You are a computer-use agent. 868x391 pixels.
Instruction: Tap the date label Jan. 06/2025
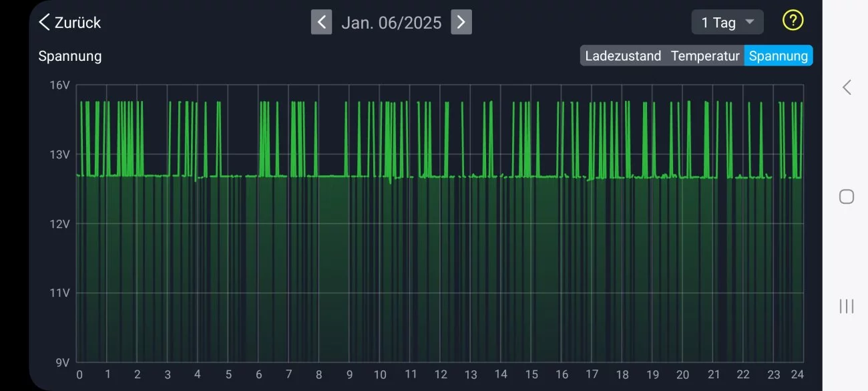[391, 23]
